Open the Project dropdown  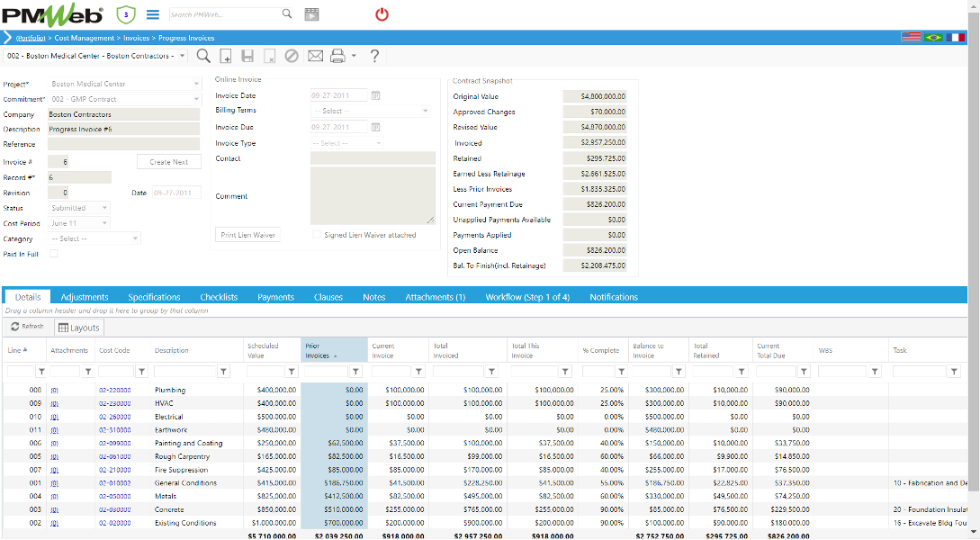point(196,84)
